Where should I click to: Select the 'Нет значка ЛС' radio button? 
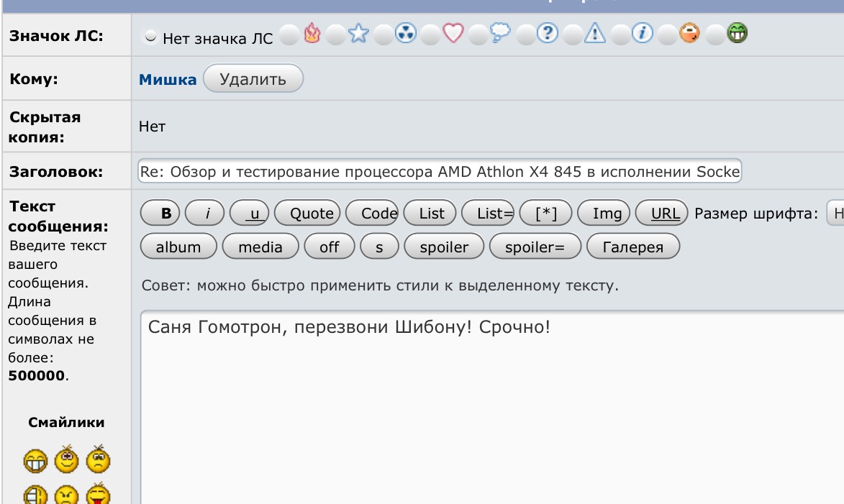pyautogui.click(x=150, y=38)
